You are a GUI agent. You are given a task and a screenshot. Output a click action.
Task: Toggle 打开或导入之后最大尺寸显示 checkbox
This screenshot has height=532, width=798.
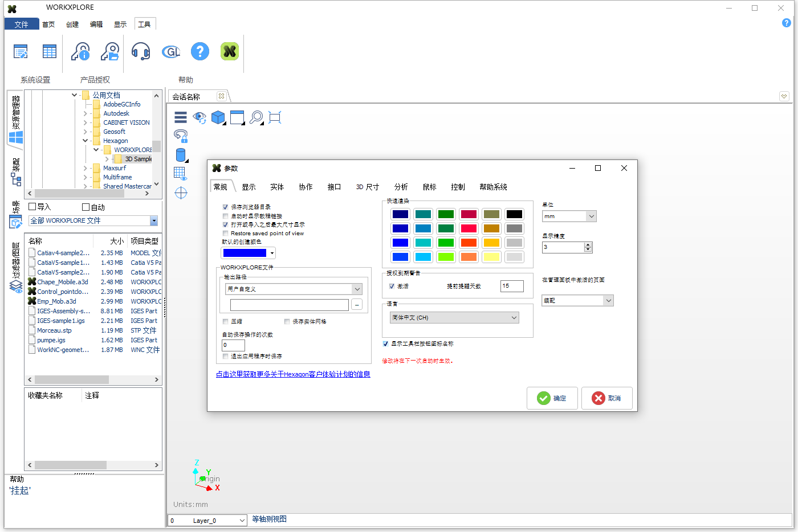225,225
